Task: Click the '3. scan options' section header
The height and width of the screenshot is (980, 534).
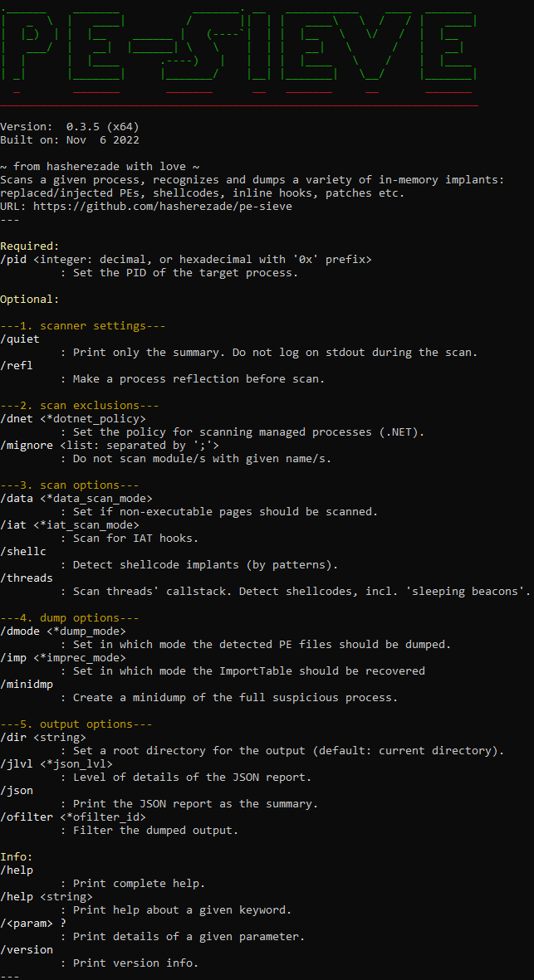Action: pos(70,485)
